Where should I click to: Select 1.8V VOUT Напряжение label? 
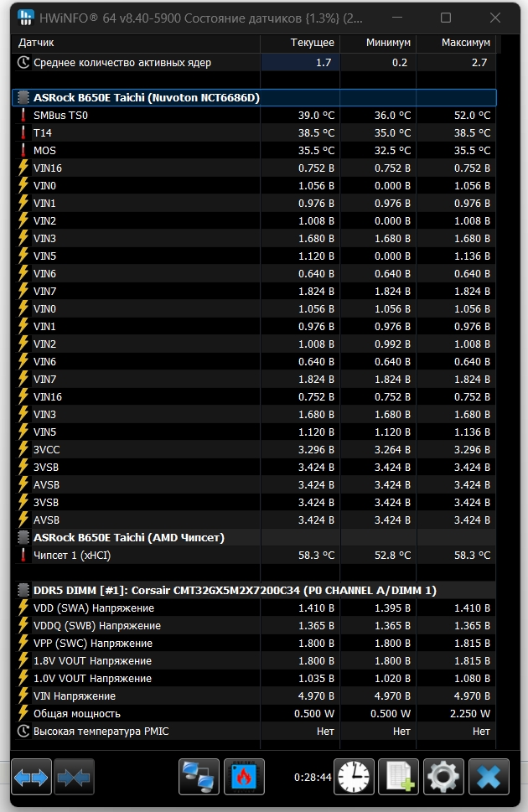[92, 661]
